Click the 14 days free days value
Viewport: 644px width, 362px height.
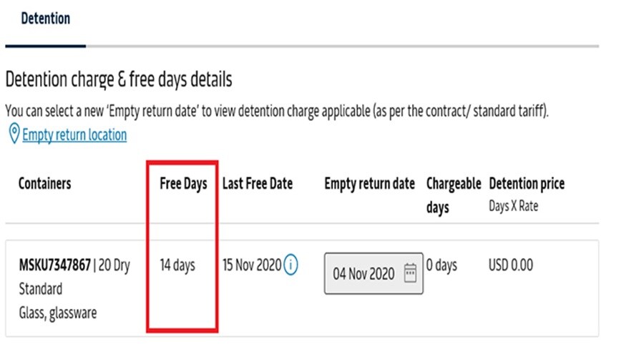[x=177, y=265]
